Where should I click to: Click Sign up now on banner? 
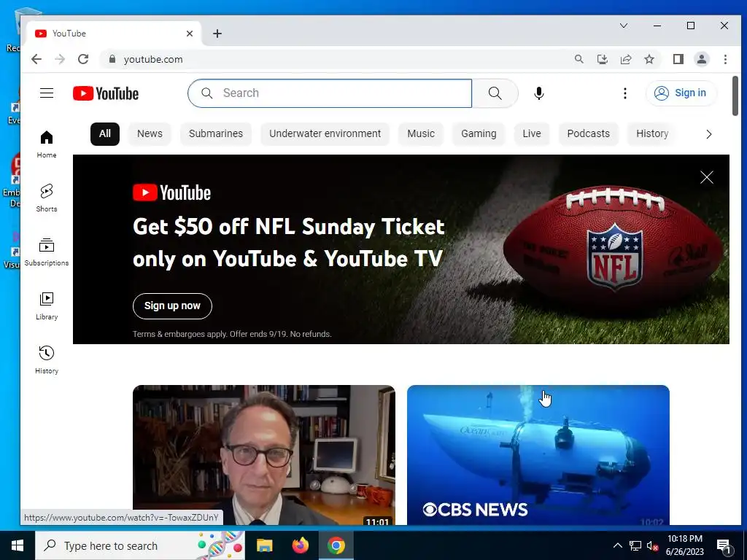tap(172, 306)
